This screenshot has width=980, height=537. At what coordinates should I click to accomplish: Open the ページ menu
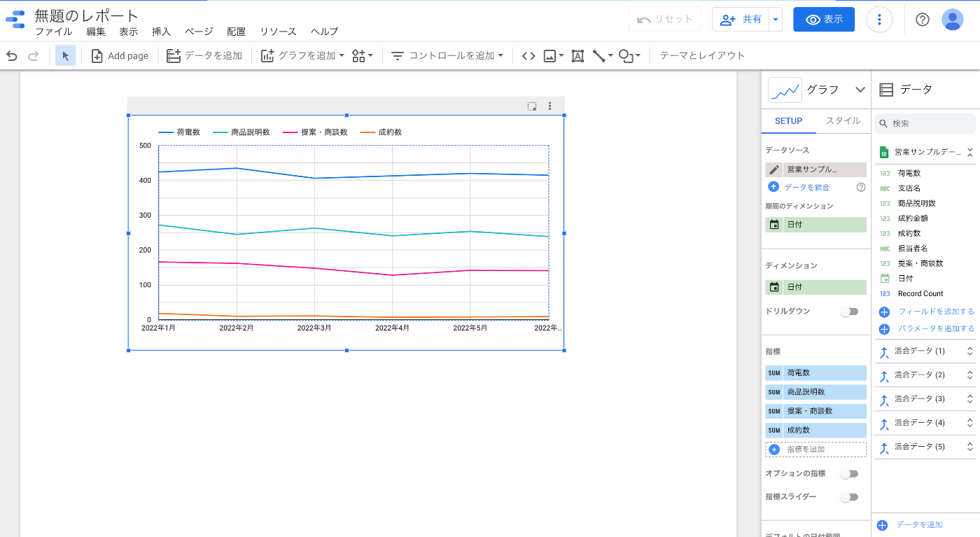click(199, 32)
